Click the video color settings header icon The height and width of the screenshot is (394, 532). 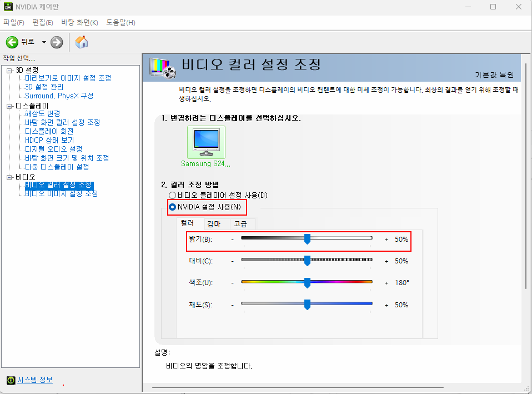point(163,68)
